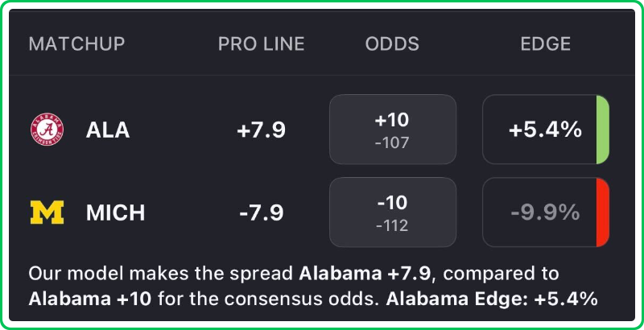The width and height of the screenshot is (644, 330).
Task: Click "Our model makes the spread" sentence
Action: (x=161, y=274)
